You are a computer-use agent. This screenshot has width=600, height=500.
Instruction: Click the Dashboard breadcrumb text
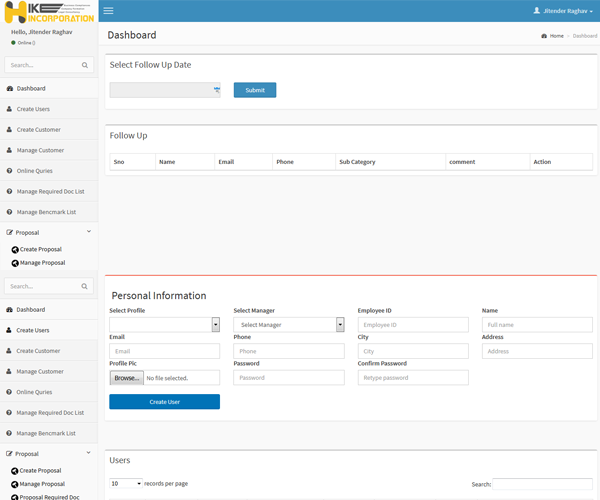(585, 36)
